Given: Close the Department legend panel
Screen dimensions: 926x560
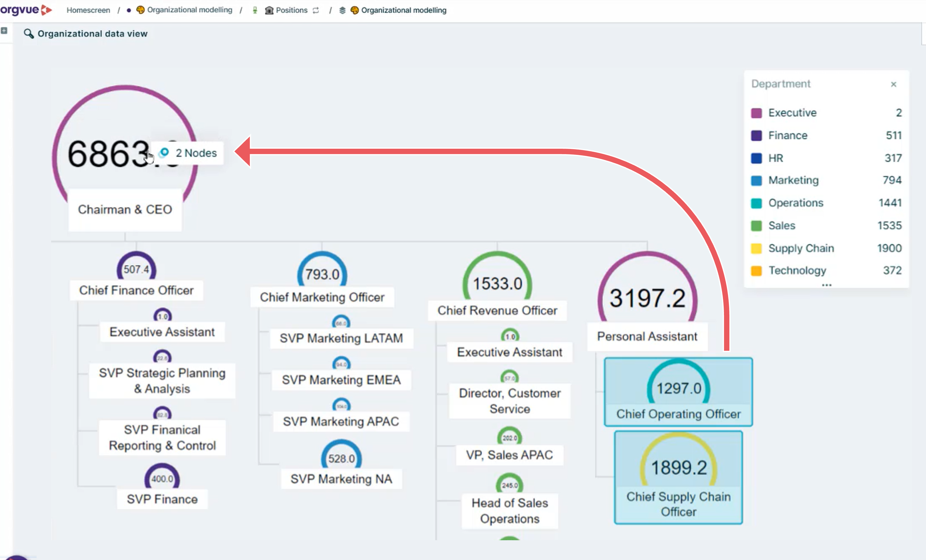Looking at the screenshot, I should 893,84.
